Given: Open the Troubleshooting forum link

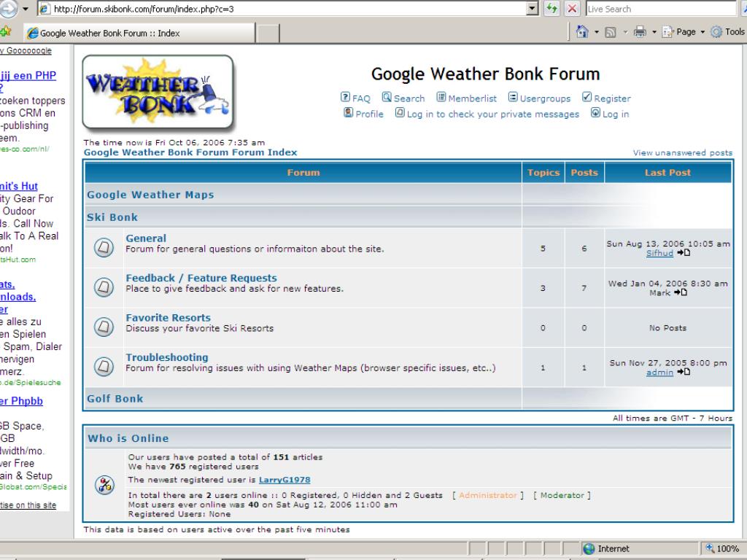Looking at the screenshot, I should coord(167,357).
